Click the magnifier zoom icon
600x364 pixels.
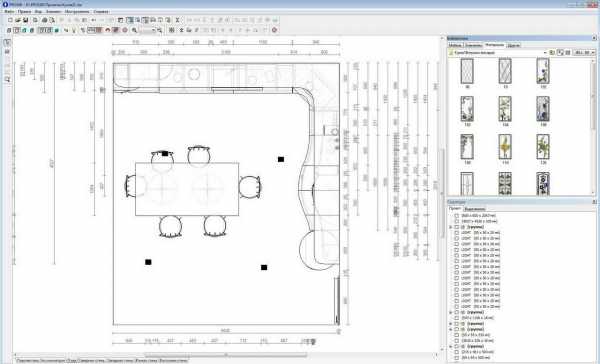(x=134, y=30)
